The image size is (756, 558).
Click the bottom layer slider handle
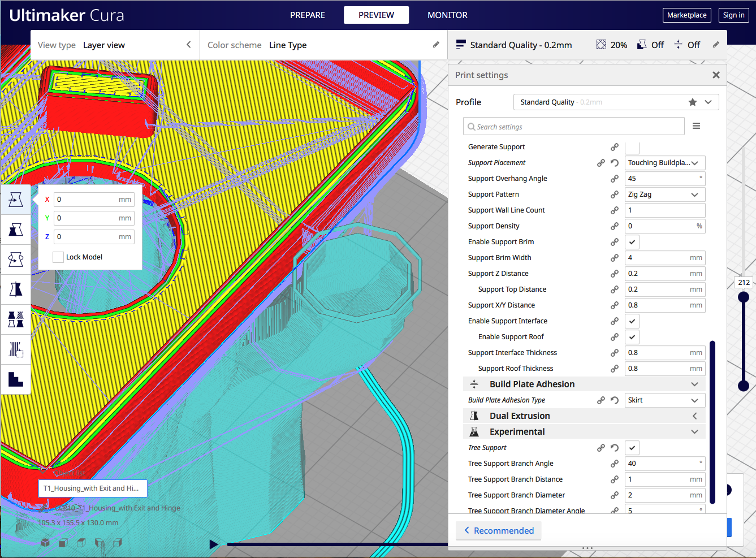744,386
